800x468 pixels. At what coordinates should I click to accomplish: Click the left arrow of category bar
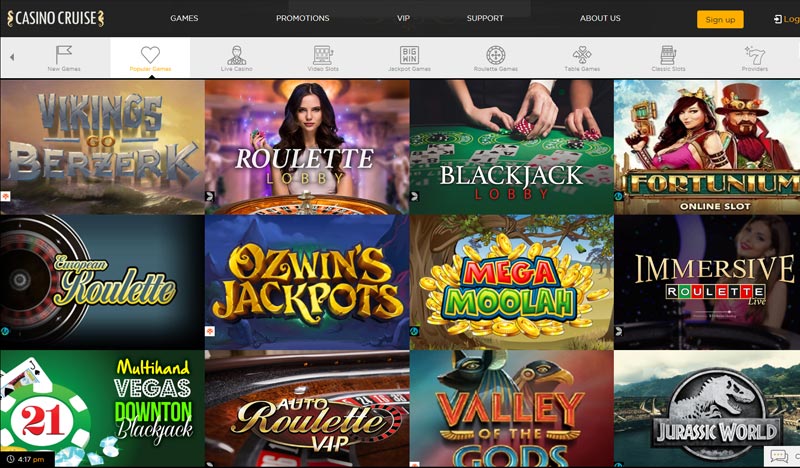12,57
